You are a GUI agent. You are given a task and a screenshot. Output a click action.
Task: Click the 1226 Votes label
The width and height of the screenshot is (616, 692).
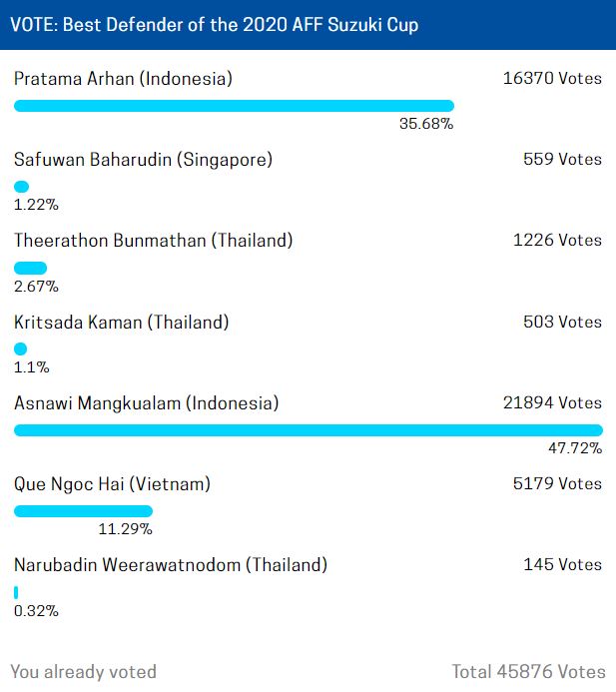(x=557, y=240)
